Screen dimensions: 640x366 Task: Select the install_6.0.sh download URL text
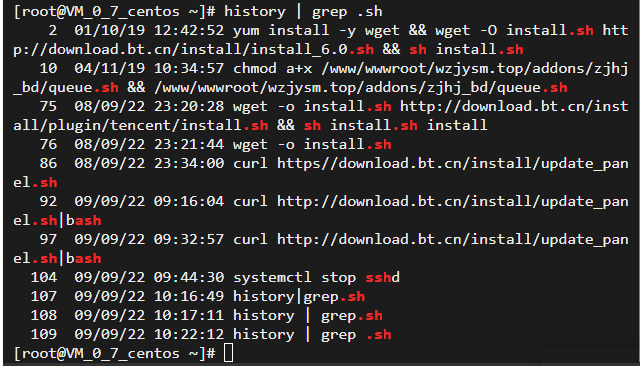(x=193, y=49)
